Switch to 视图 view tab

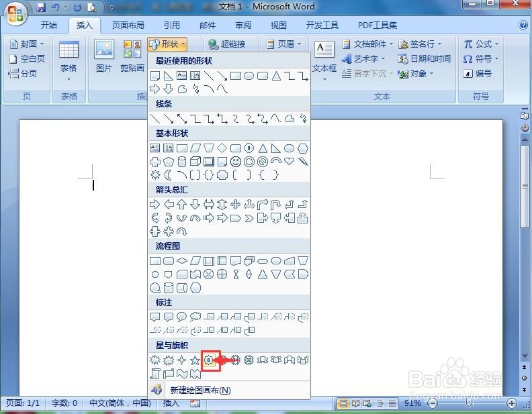point(279,25)
